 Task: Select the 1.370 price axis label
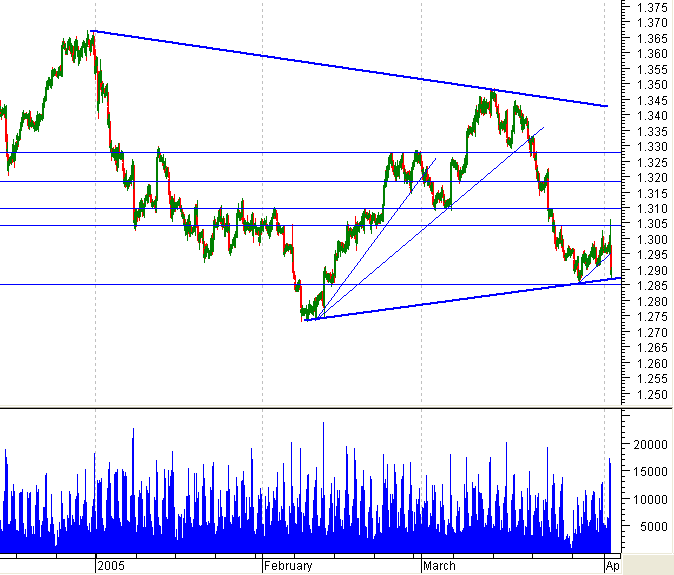[x=652, y=22]
